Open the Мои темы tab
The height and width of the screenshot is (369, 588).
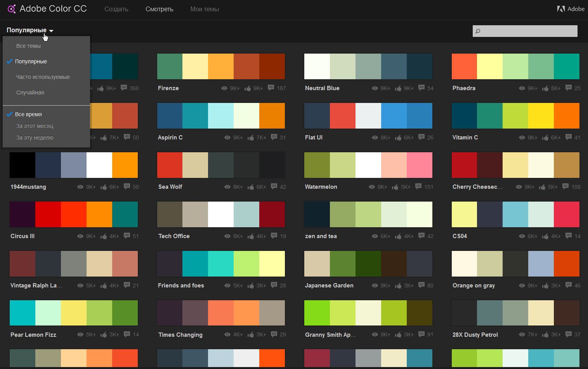pos(205,9)
